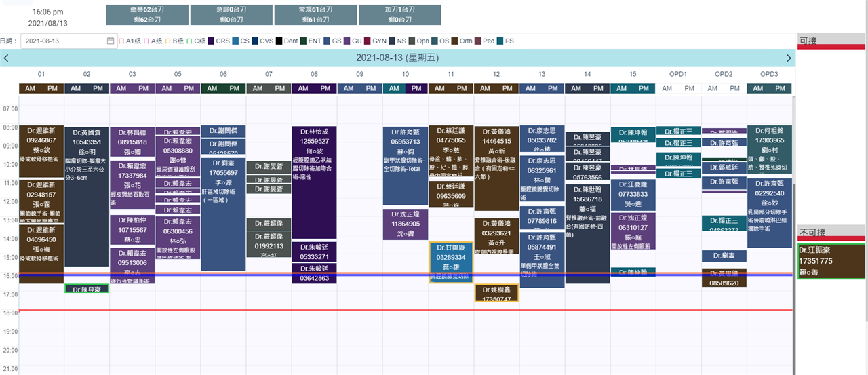Screen dimensions: 868x375
Task: Toggle the C級 green outlined box
Action: coord(190,41)
